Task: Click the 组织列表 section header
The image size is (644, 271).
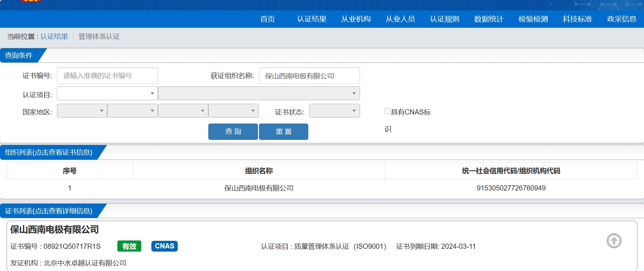Action: pos(49,152)
